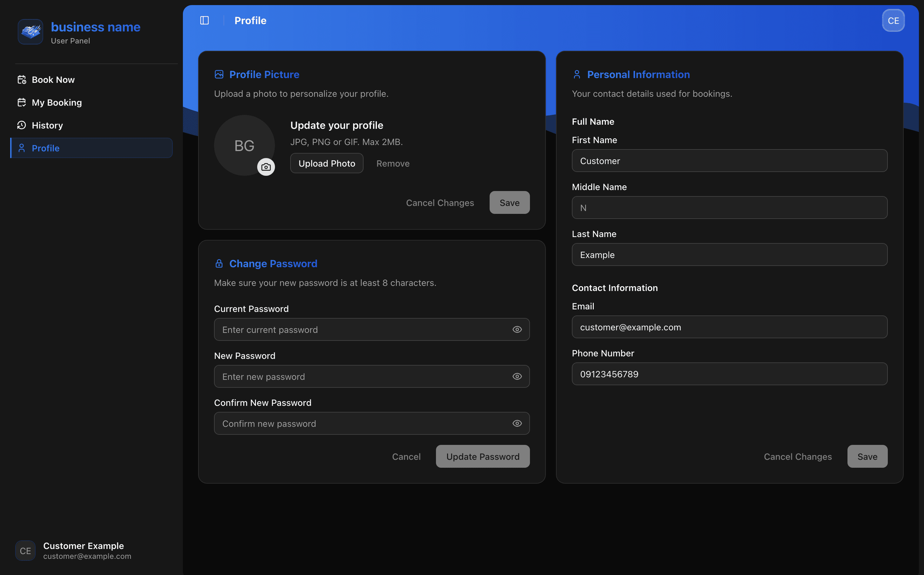Click the Profile person icon in sidebar
This screenshot has width=924, height=575.
point(22,148)
